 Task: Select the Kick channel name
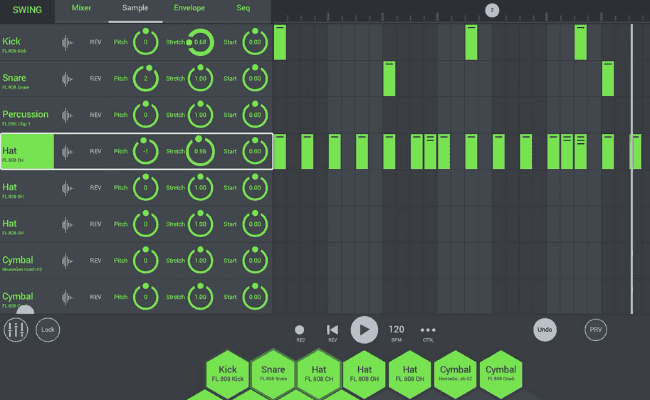(11, 41)
